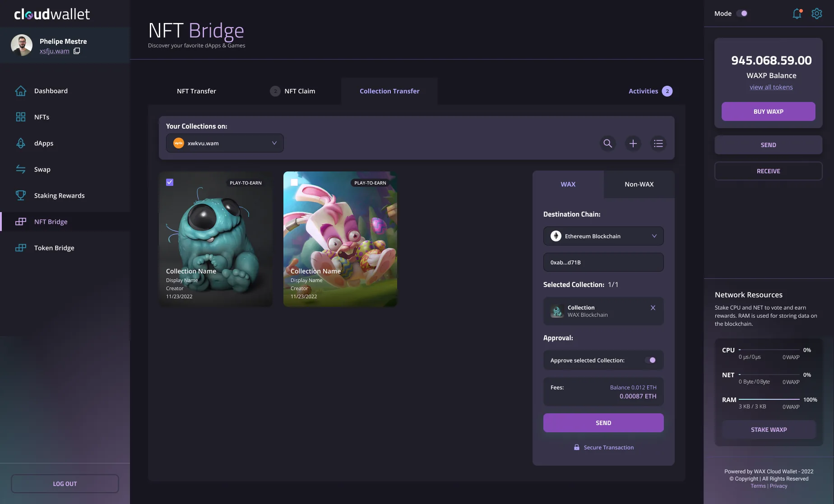Add a collection with the plus icon
The width and height of the screenshot is (834, 504).
633,143
